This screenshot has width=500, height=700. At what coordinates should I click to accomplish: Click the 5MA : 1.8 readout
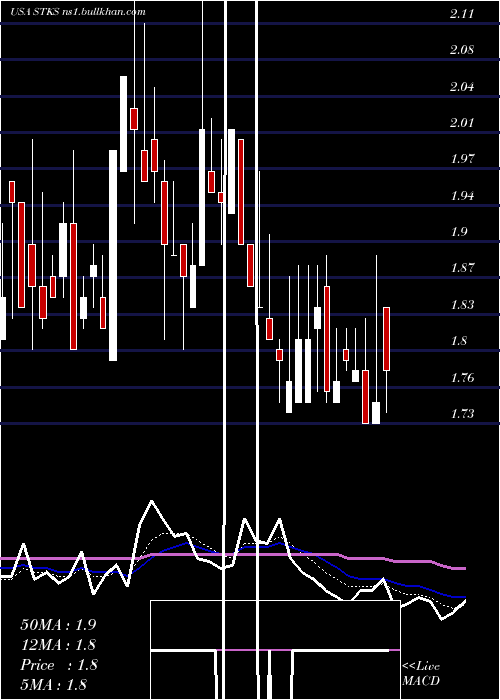tap(54, 684)
